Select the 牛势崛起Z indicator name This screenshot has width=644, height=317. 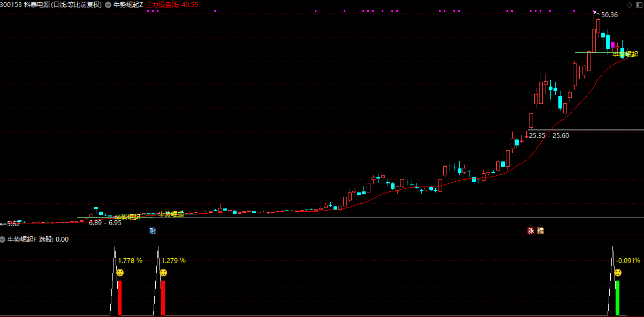click(128, 5)
